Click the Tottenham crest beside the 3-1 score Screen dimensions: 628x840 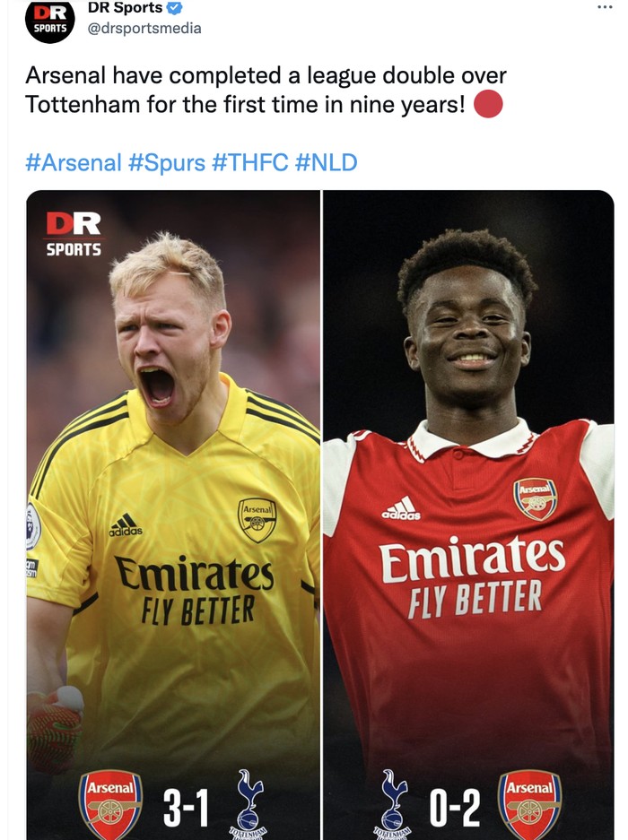249,802
